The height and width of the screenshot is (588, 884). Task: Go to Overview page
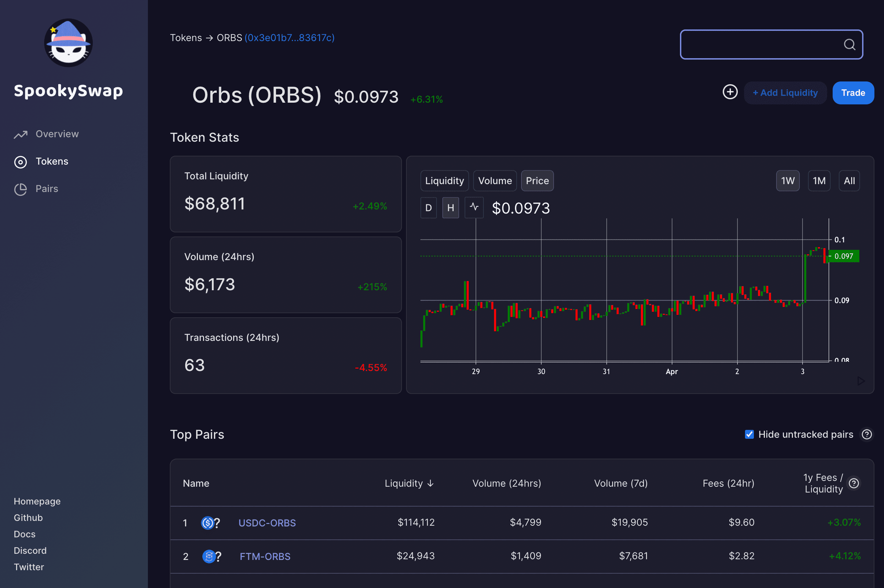(57, 134)
